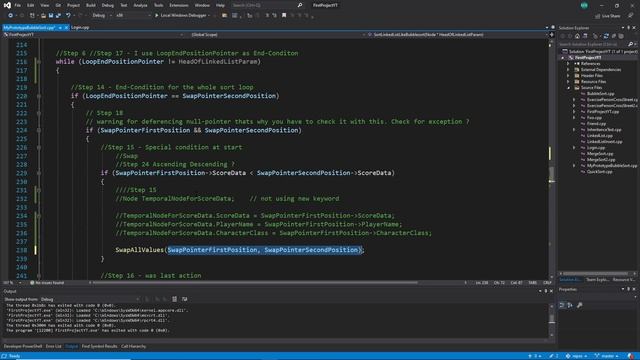Open the x86 platform dropdown

coord(132,16)
